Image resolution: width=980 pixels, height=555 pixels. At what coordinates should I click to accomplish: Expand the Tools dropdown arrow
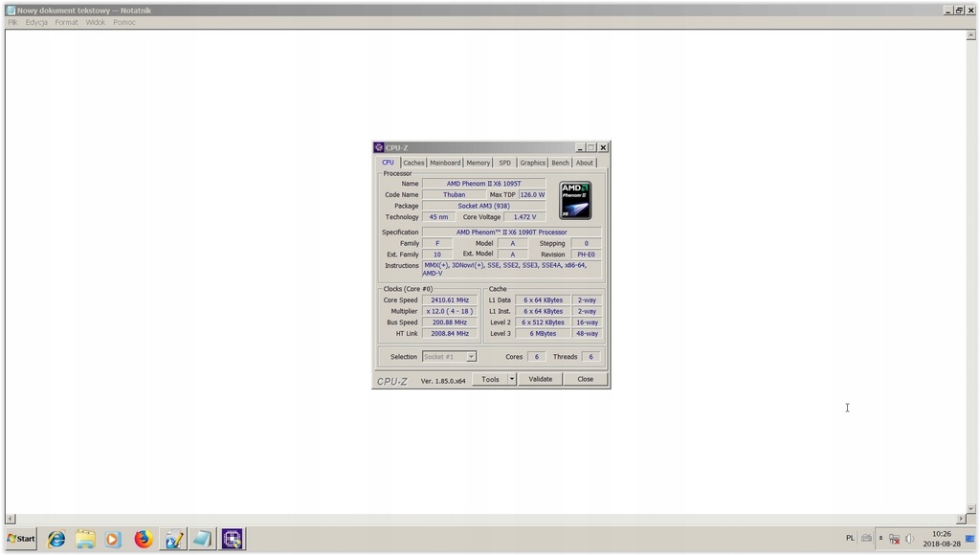coord(512,379)
